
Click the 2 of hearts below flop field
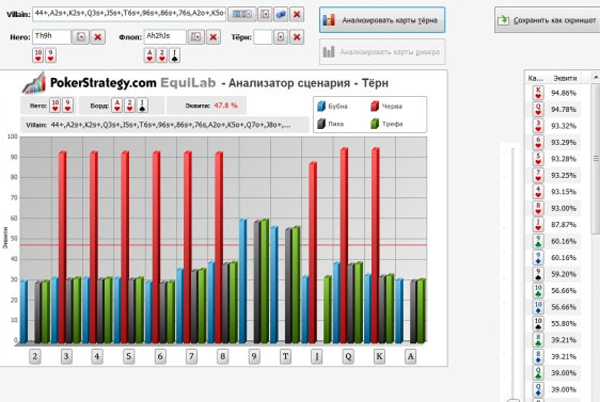162,55
